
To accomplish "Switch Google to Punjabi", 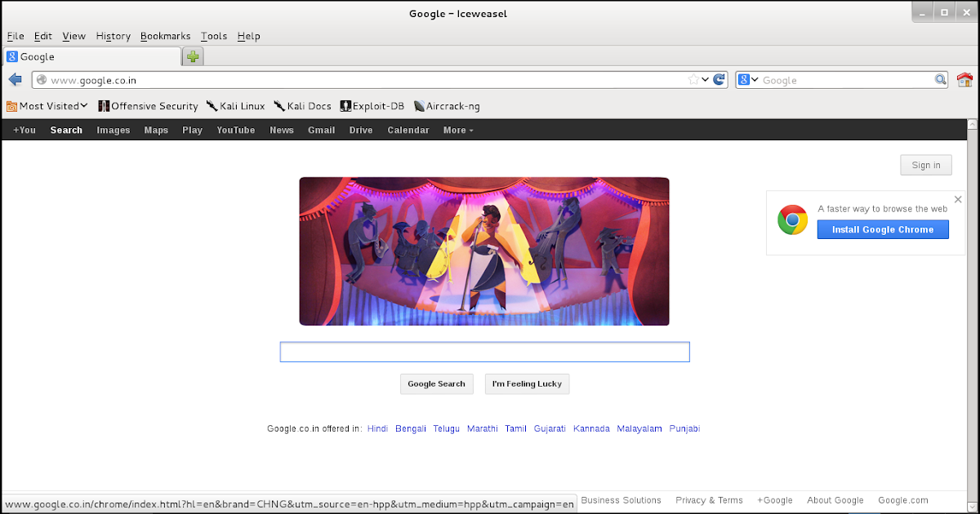I will pyautogui.click(x=684, y=428).
